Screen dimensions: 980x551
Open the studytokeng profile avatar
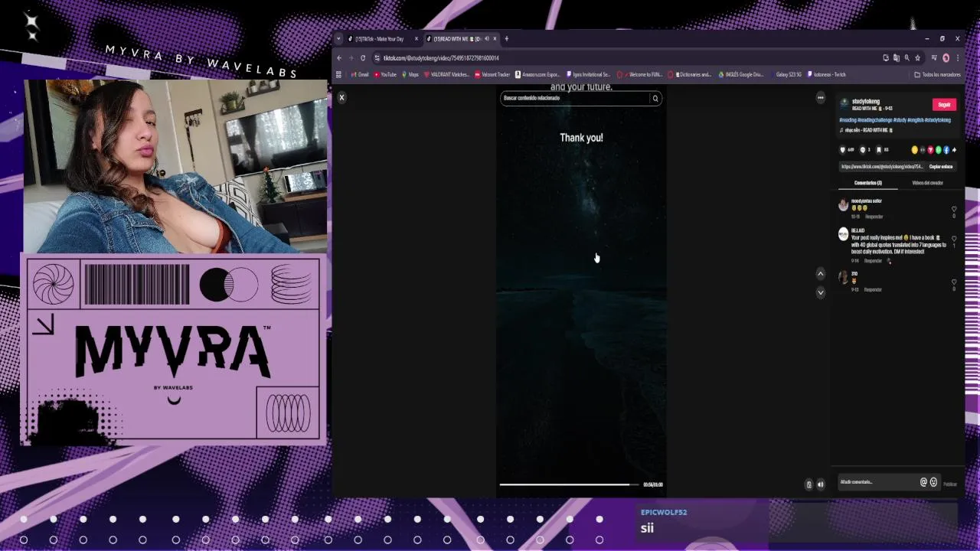844,104
